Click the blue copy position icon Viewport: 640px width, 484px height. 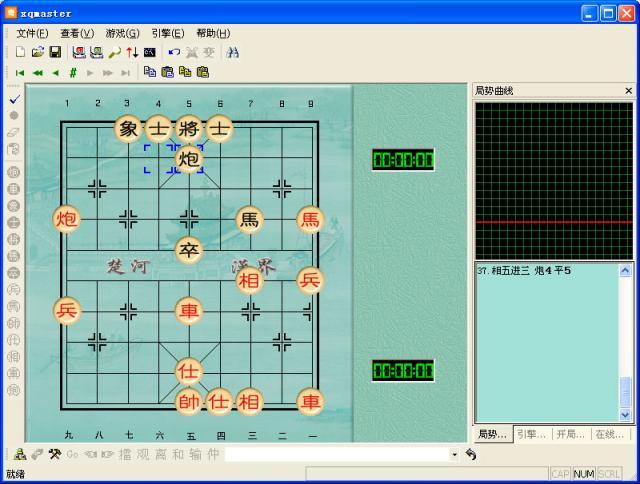150,72
